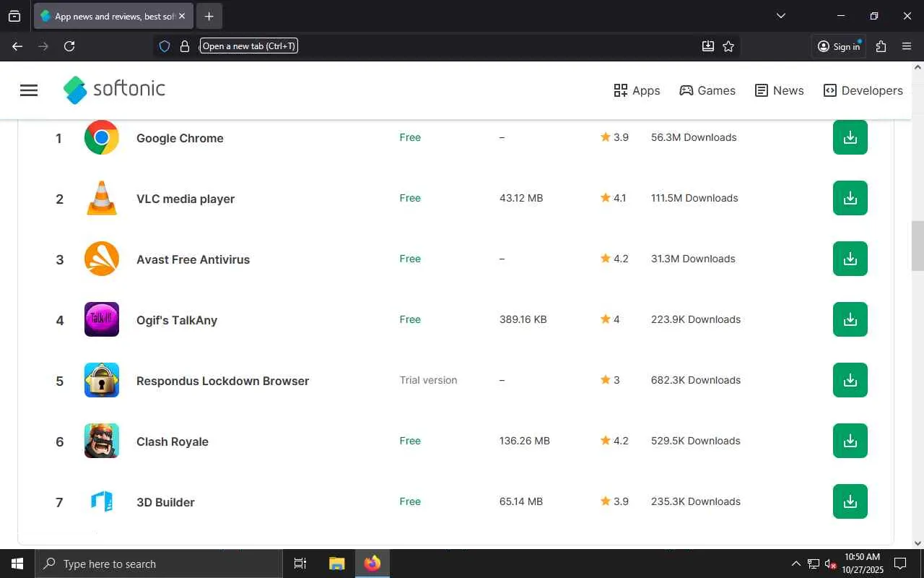Reload the current page

[x=69, y=46]
